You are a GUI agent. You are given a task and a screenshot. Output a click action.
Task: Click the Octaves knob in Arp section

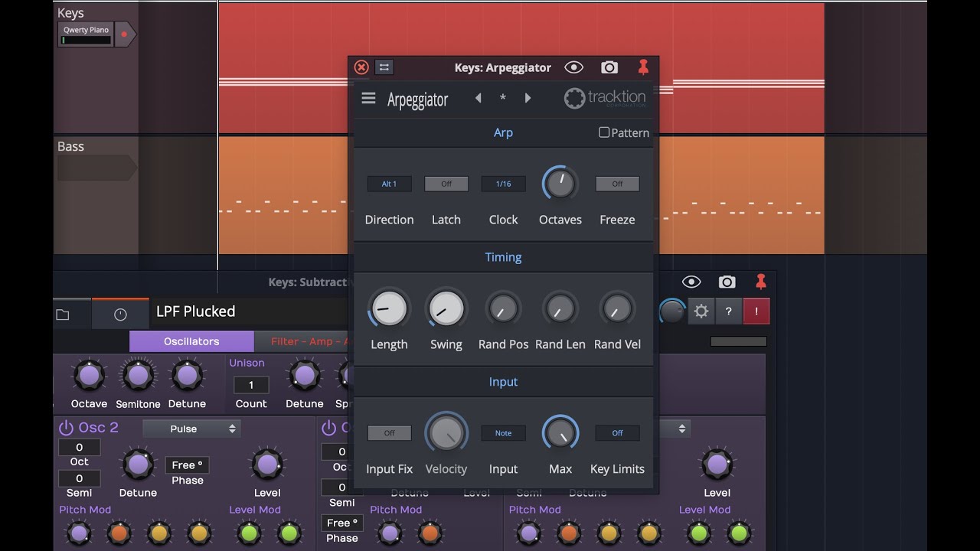(560, 184)
